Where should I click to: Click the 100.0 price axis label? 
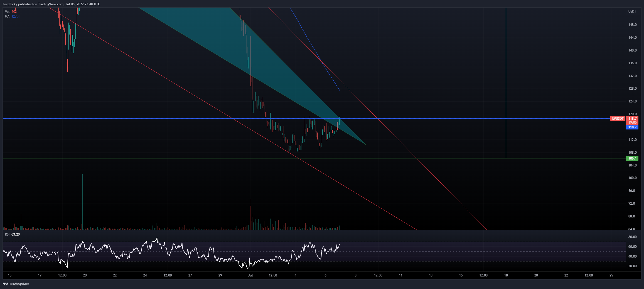pos(632,178)
